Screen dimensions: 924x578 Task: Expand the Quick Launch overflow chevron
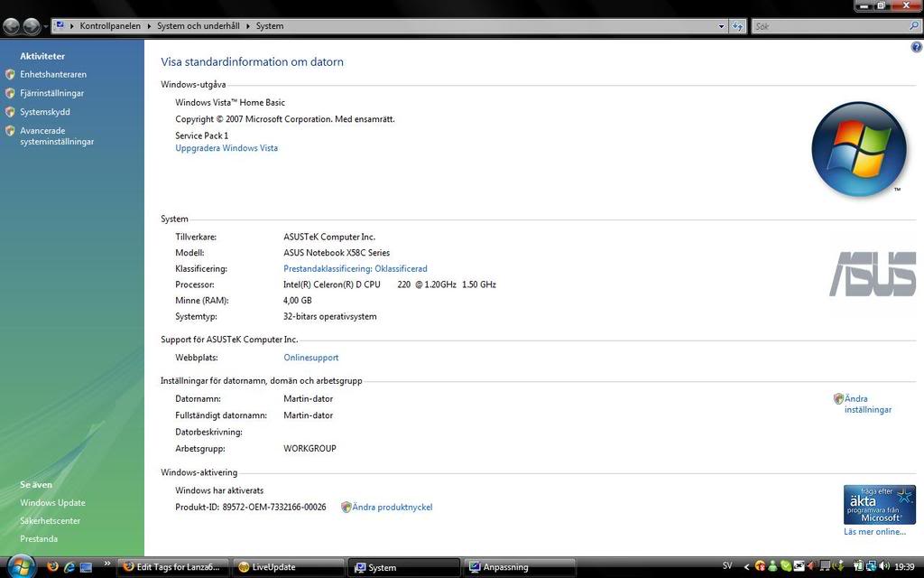tap(106, 564)
